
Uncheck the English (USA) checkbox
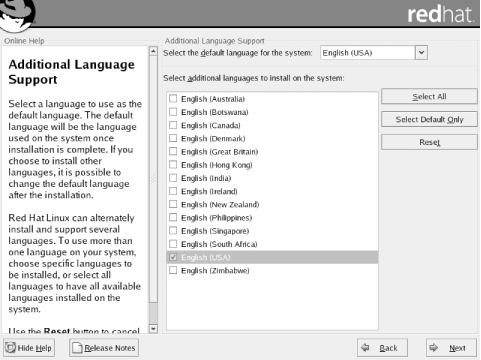tap(173, 257)
